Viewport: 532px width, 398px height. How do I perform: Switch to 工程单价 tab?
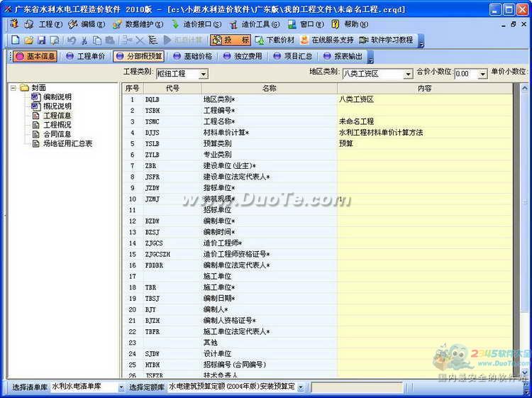click(x=86, y=56)
